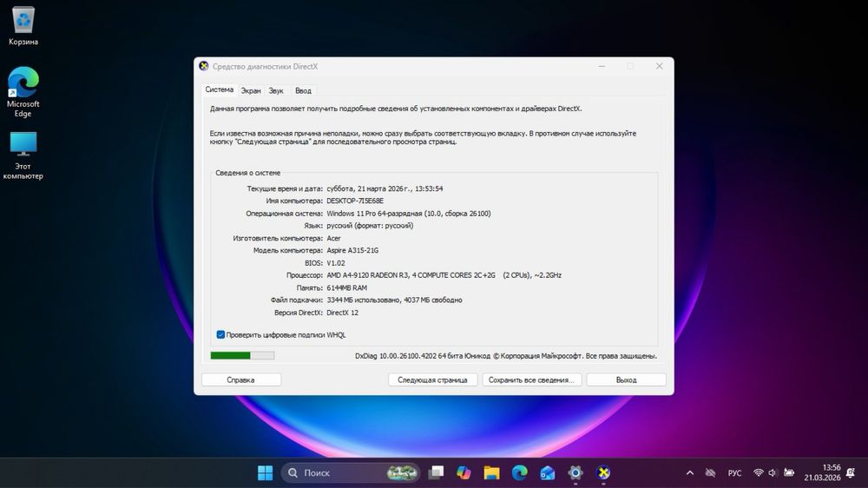Click the taskbar search box Поиск

click(x=351, y=472)
